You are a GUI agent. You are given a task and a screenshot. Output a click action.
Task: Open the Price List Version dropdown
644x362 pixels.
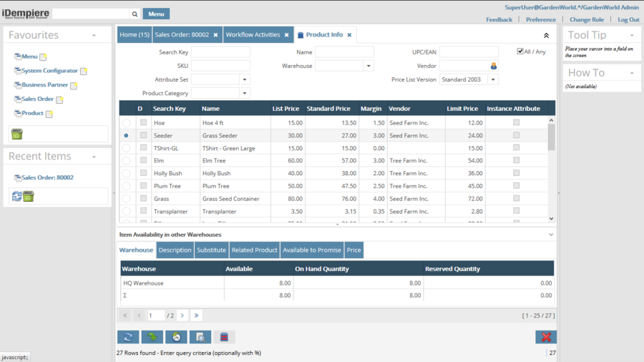[493, 80]
